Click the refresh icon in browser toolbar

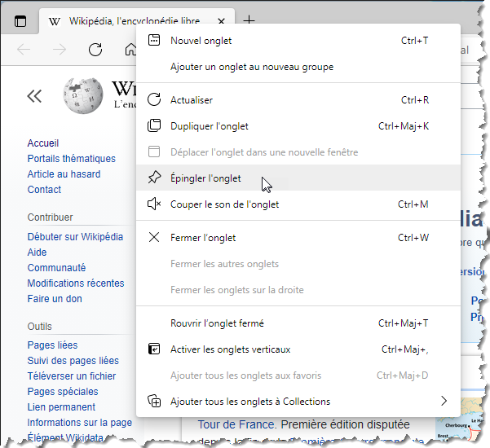95,50
